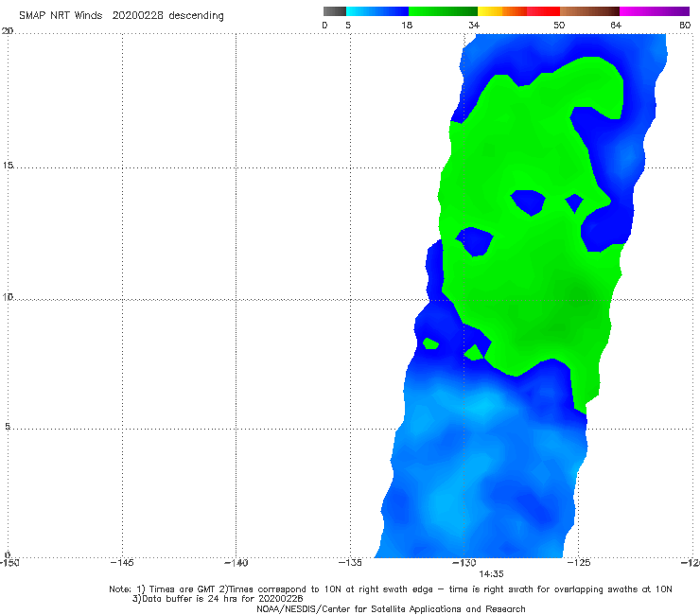Click the magenta 64–80 segment of the color bar
The width and height of the screenshot is (700, 615).
coord(655,11)
